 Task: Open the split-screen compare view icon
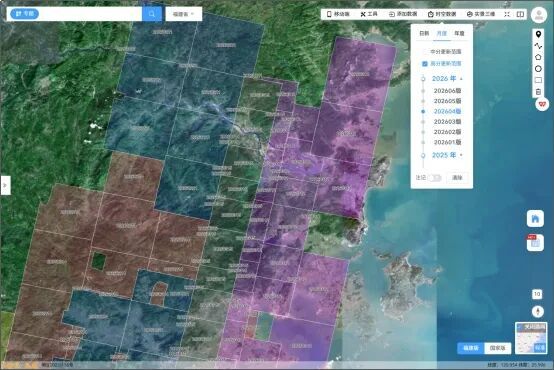[520, 14]
